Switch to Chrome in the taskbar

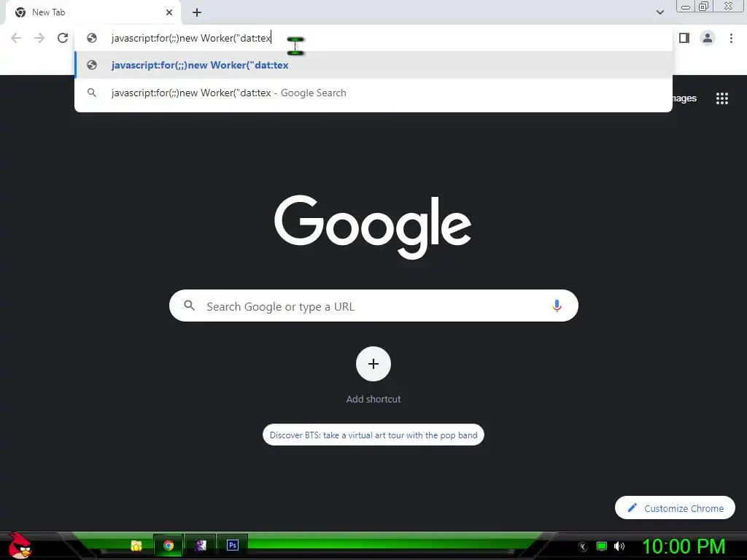tap(169, 545)
